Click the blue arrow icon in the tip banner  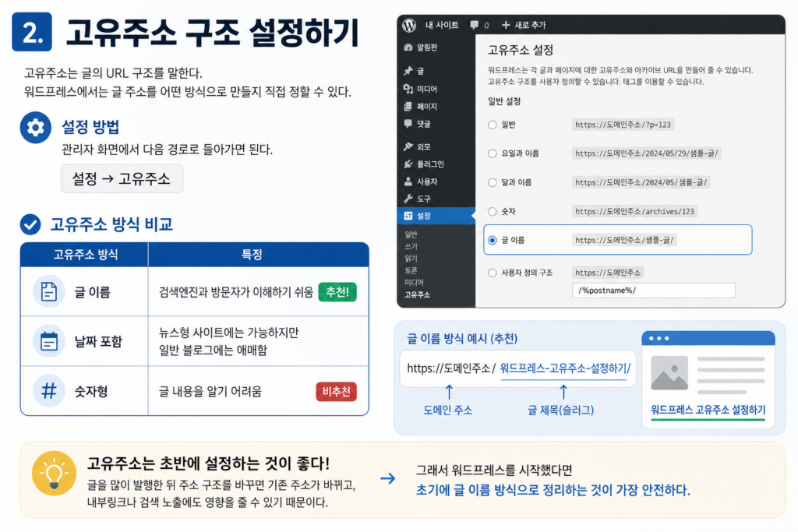pos(388,478)
